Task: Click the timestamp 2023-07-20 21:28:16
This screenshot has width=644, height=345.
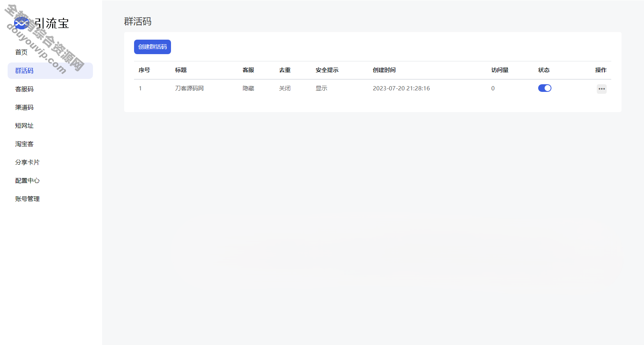Action: pyautogui.click(x=401, y=88)
